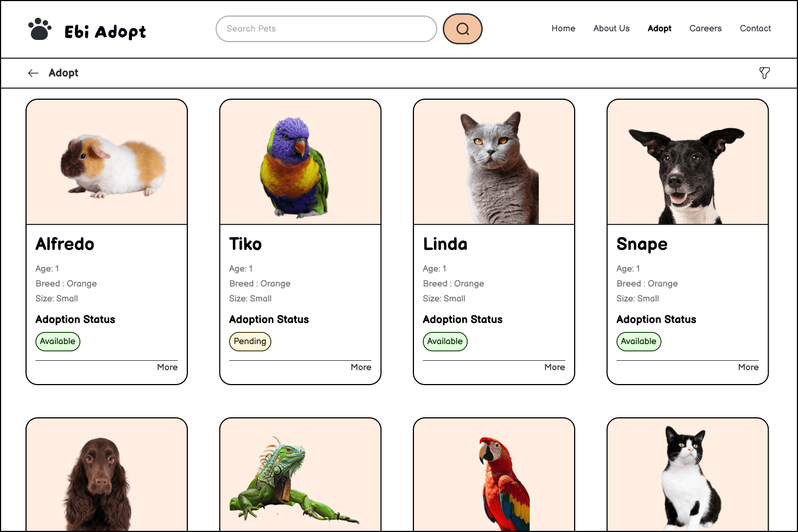The width and height of the screenshot is (798, 532).
Task: Focus the Search Pets input field
Action: (x=326, y=29)
